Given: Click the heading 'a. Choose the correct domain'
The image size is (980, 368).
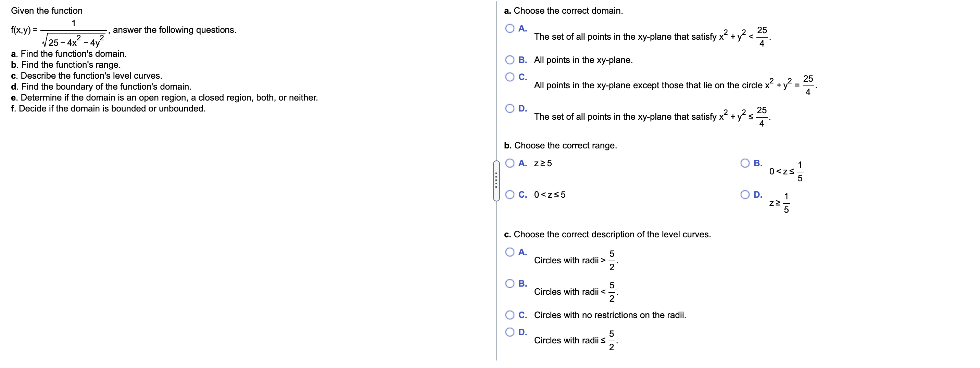Looking at the screenshot, I should [563, 10].
